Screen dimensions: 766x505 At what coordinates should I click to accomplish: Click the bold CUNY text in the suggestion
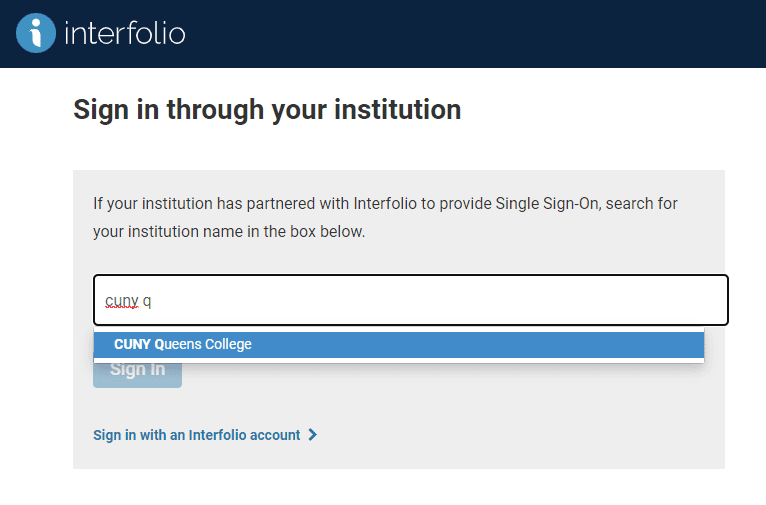[x=132, y=344]
